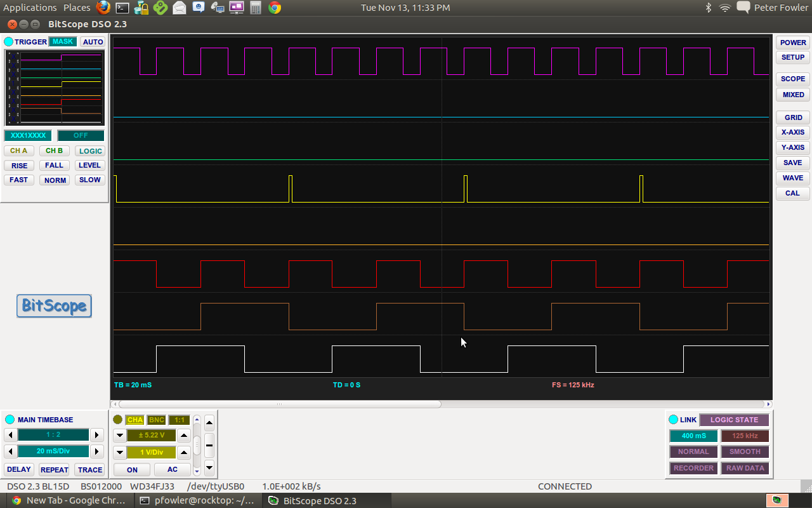
Task: Open the Applications menu
Action: click(30, 8)
